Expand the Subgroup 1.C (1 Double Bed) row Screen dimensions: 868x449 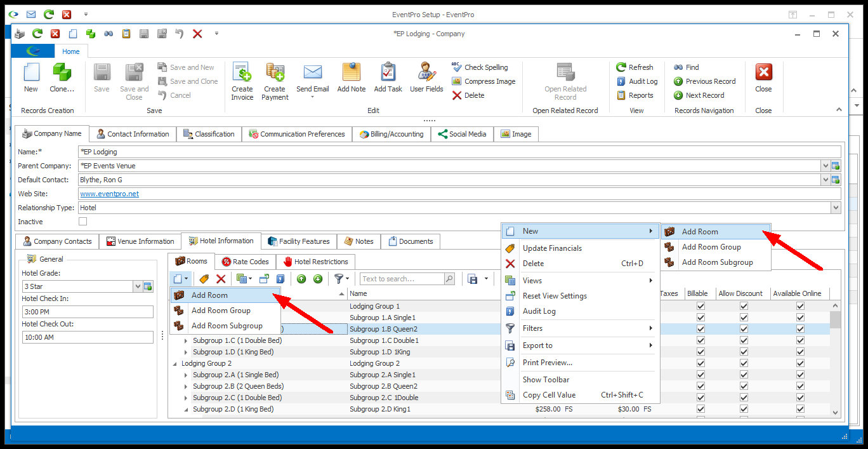click(186, 341)
